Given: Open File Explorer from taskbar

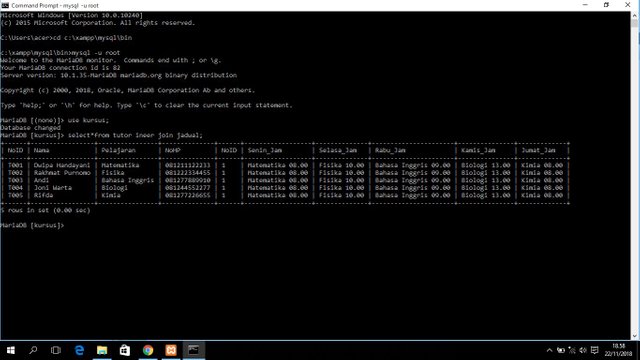Looking at the screenshot, I should pos(102,350).
